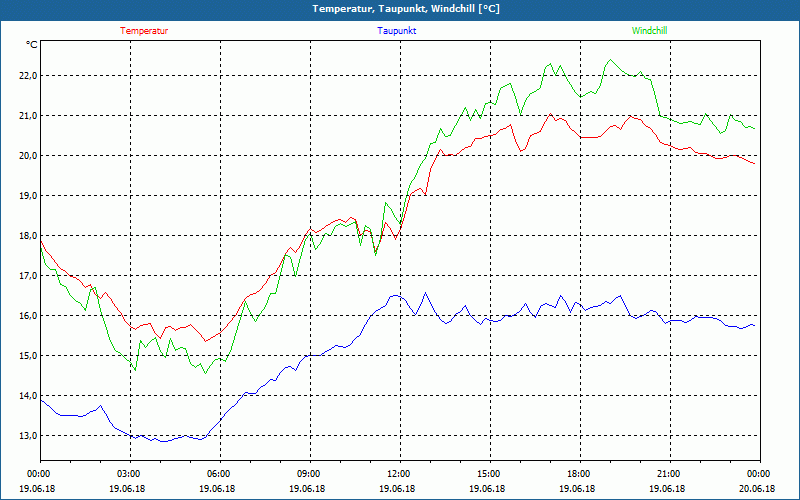Click the 13,0 y-axis value

(x=28, y=436)
